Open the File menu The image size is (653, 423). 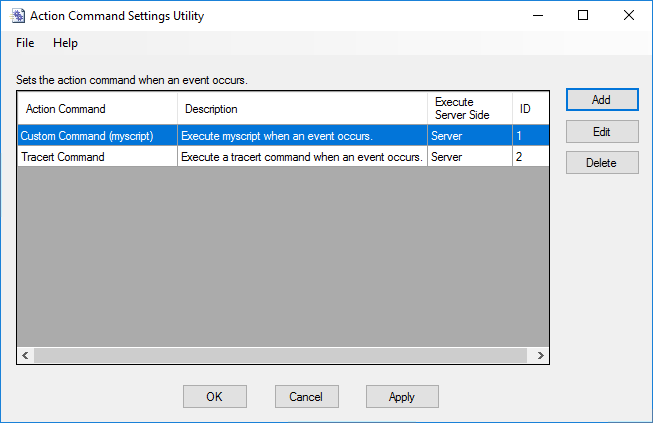[25, 43]
